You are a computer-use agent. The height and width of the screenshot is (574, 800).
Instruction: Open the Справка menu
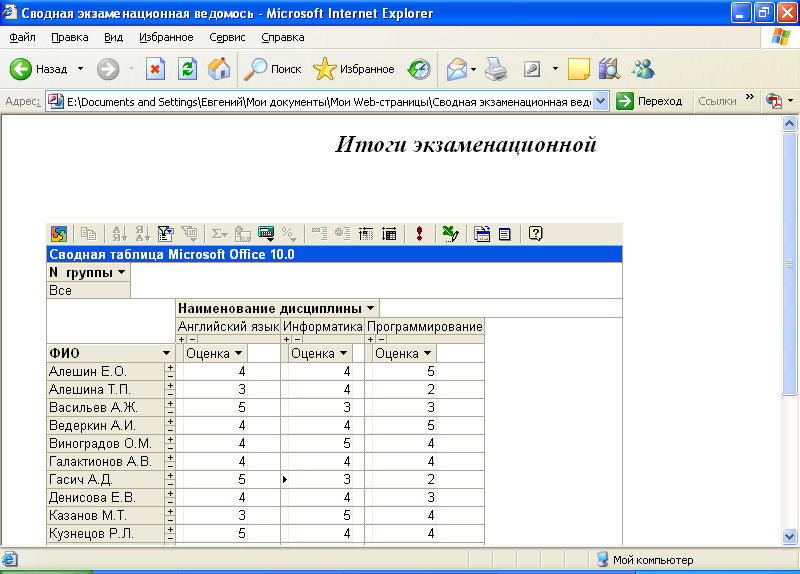pos(283,37)
